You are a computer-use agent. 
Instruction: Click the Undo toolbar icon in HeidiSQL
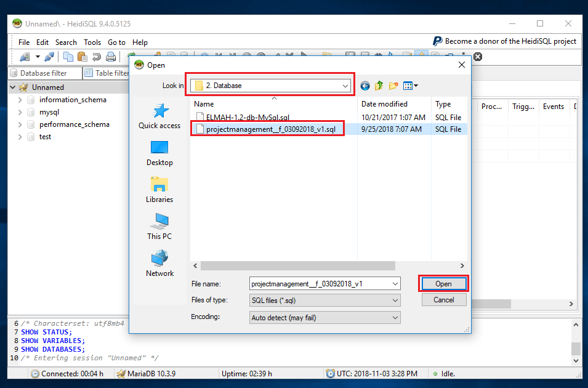(x=97, y=57)
